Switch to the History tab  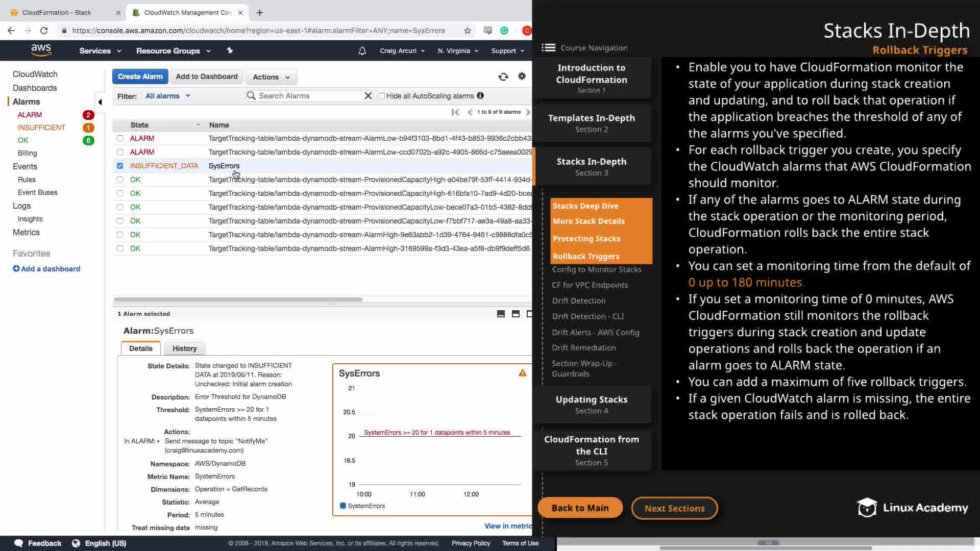(184, 348)
